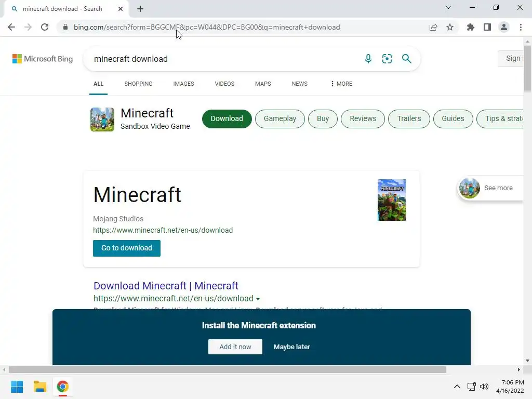The image size is (532, 399).
Task: Switch to the NEWS tab
Action: pos(300,84)
